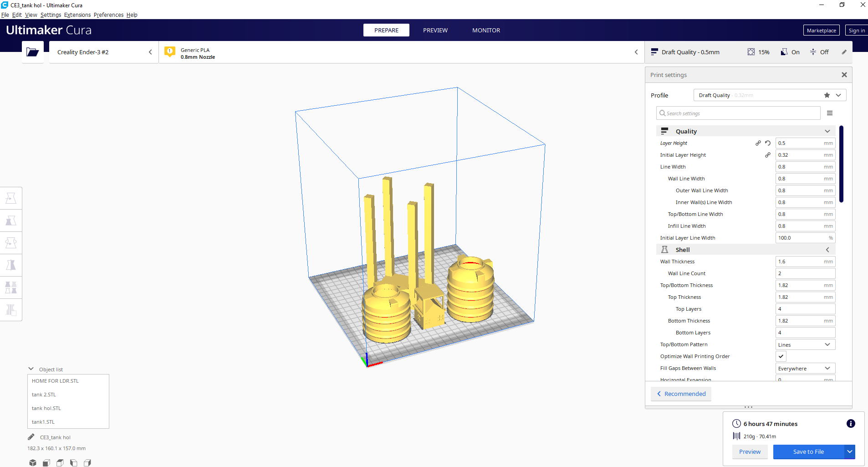Select tank hol.STL in object list
The width and height of the screenshot is (868, 467).
68,408
